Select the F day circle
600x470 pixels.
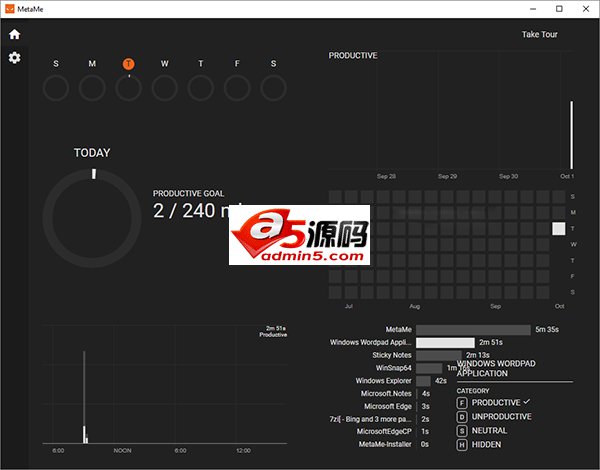(x=237, y=88)
